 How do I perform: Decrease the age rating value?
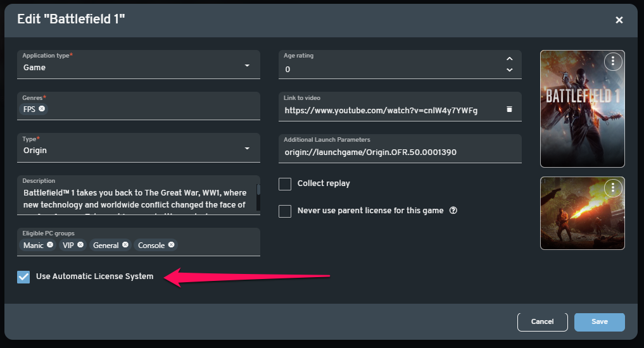tap(509, 70)
